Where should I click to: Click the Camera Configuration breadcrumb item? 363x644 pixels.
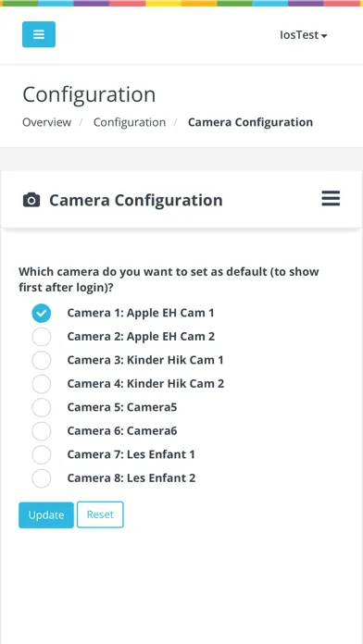pos(250,122)
